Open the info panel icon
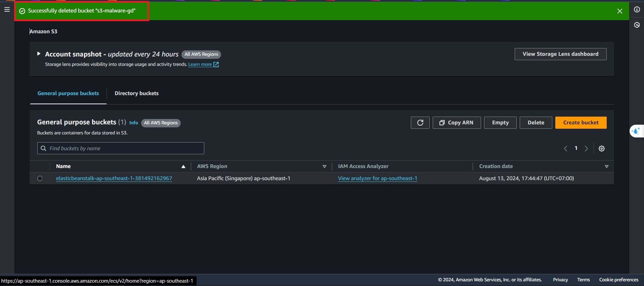This screenshot has width=644, height=286. pyautogui.click(x=637, y=9)
